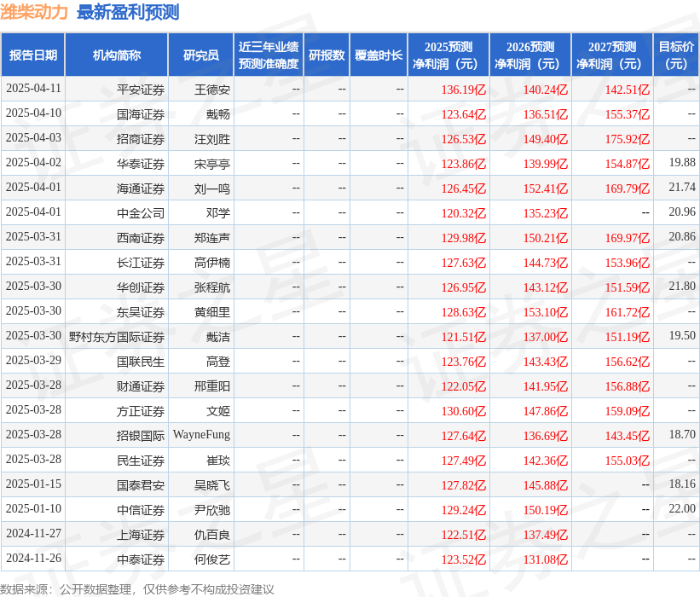Click the 2025-04-11 report date
This screenshot has width=700, height=597.
click(x=35, y=89)
